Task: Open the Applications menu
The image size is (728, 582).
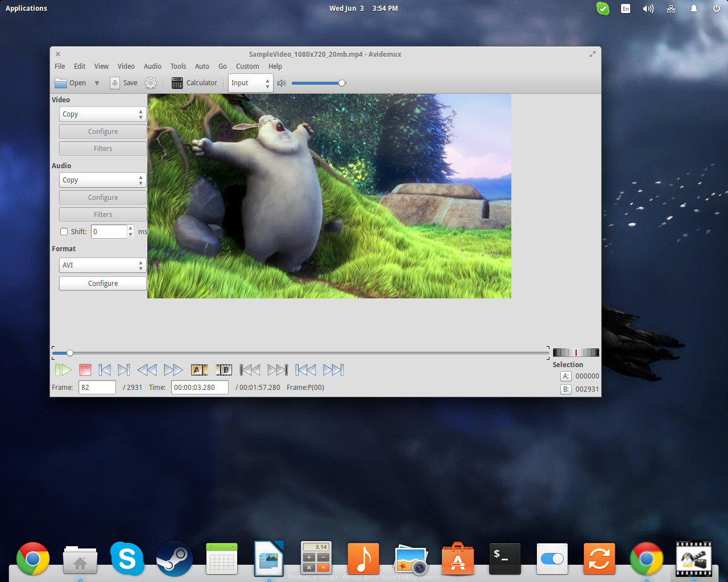Action: point(26,9)
